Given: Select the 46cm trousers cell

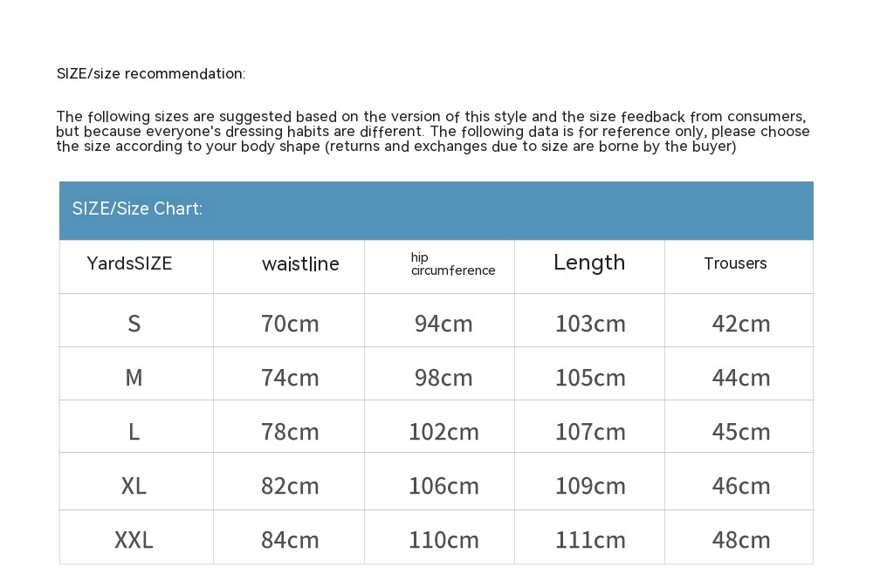Looking at the screenshot, I should 741,486.
